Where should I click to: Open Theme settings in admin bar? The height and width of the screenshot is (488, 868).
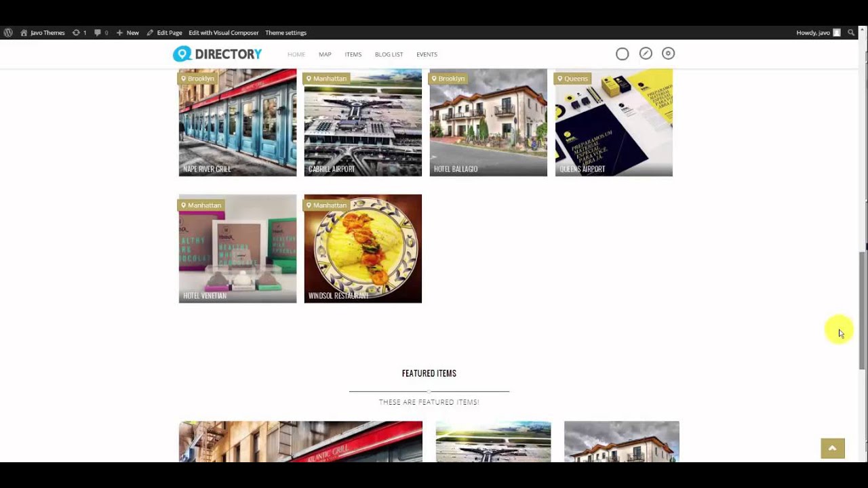[285, 33]
